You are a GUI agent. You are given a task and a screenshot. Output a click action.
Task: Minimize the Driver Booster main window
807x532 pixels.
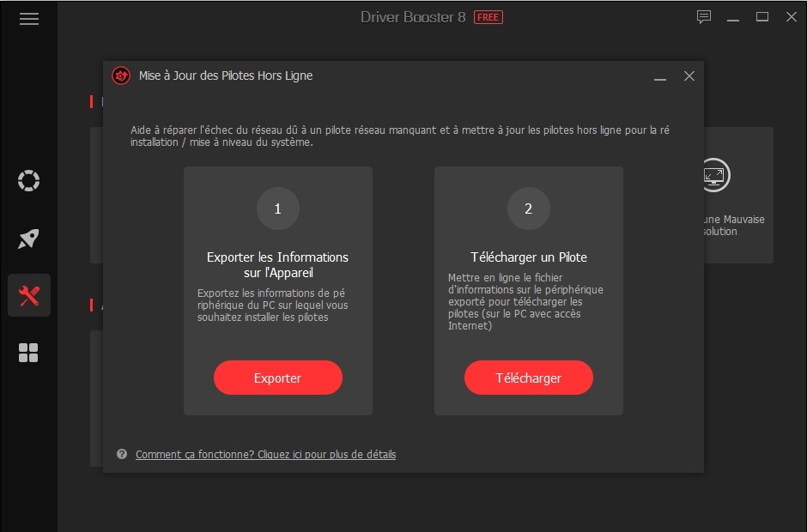click(733, 18)
